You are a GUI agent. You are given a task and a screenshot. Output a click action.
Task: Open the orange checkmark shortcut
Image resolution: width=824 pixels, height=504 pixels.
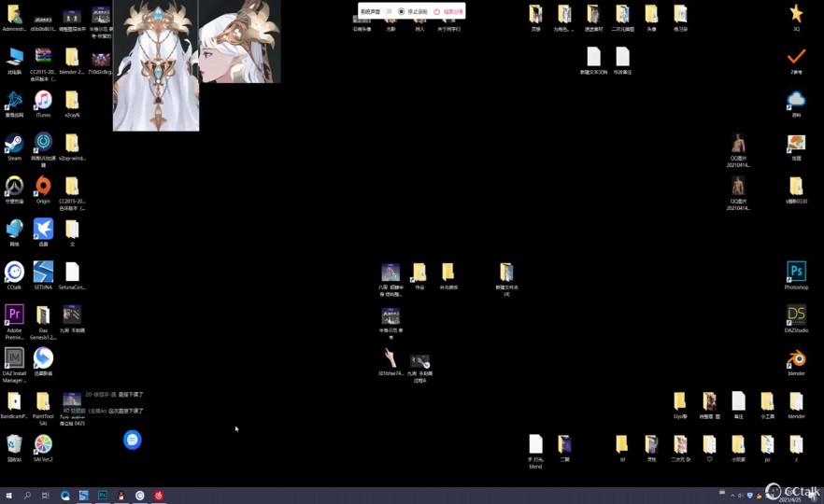796,61
